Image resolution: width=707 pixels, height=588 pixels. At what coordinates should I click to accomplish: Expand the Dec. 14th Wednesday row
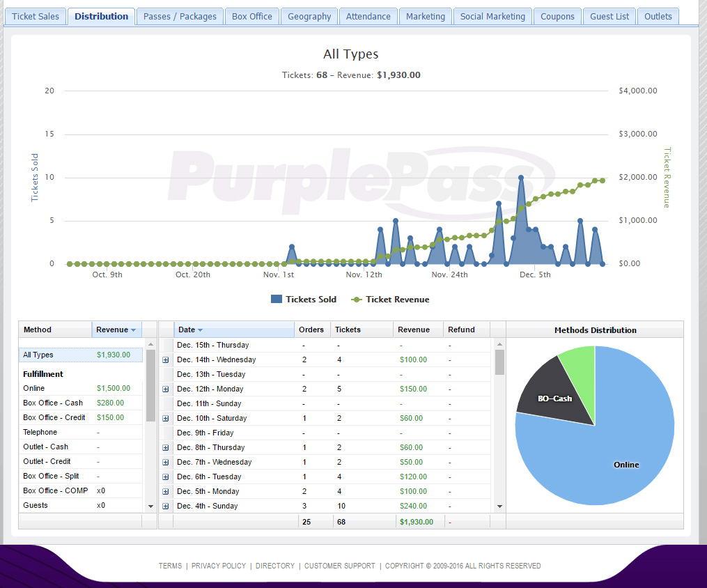166,359
